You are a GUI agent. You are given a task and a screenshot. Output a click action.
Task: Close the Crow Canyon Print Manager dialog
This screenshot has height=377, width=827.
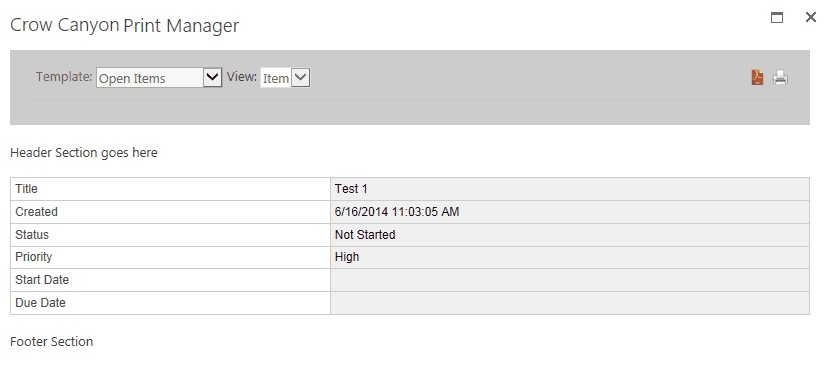tap(811, 17)
